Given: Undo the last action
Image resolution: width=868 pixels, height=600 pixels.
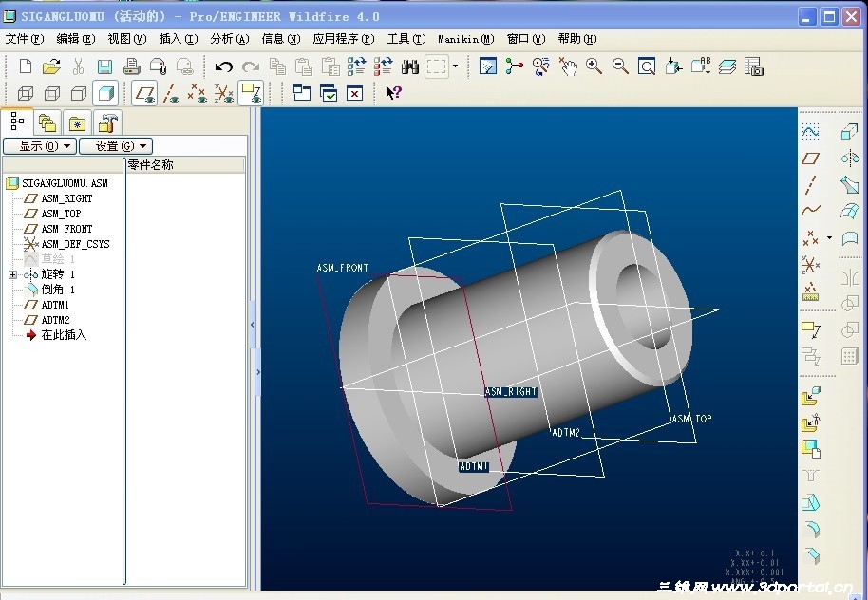Looking at the screenshot, I should tap(223, 67).
